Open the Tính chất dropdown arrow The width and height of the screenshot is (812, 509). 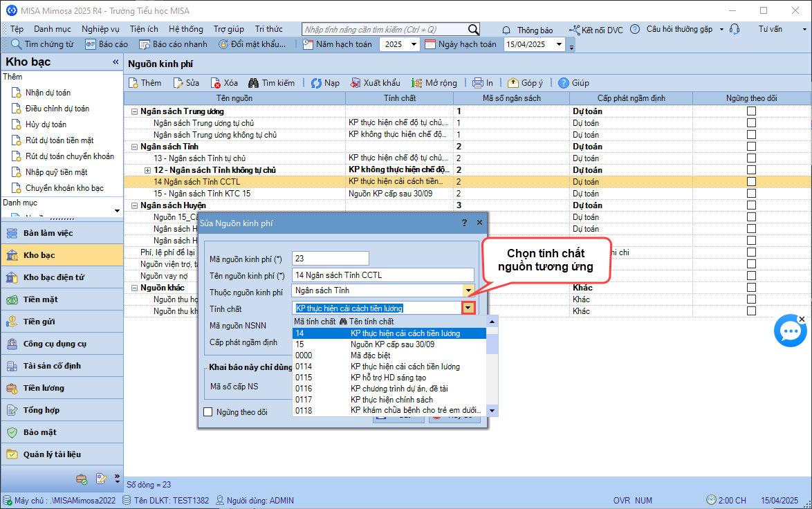tap(468, 308)
